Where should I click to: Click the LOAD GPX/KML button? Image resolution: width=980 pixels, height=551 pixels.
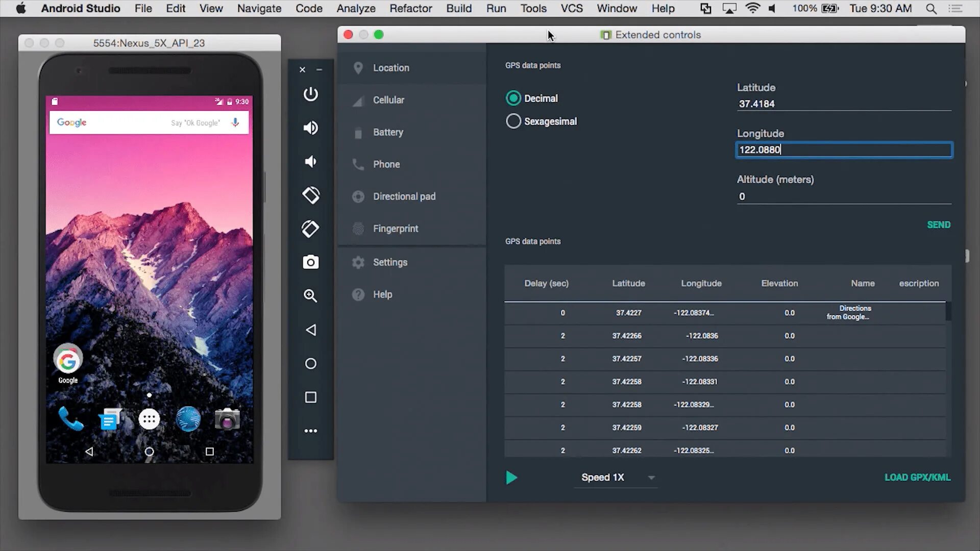[x=918, y=477]
